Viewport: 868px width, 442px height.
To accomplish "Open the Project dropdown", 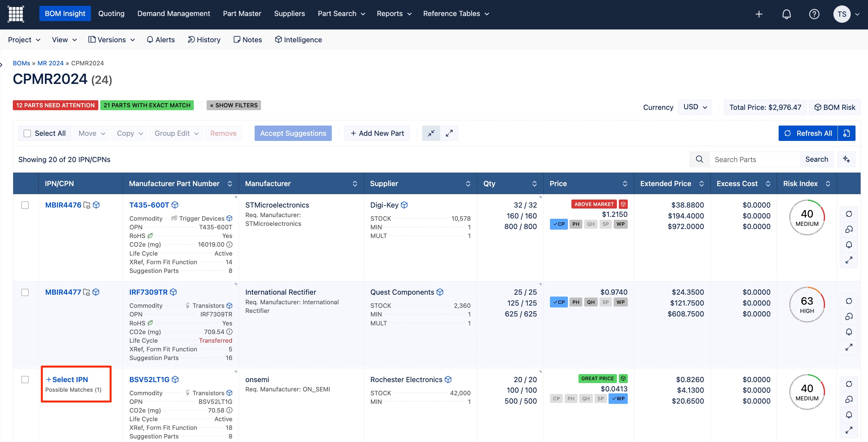I will coord(24,40).
